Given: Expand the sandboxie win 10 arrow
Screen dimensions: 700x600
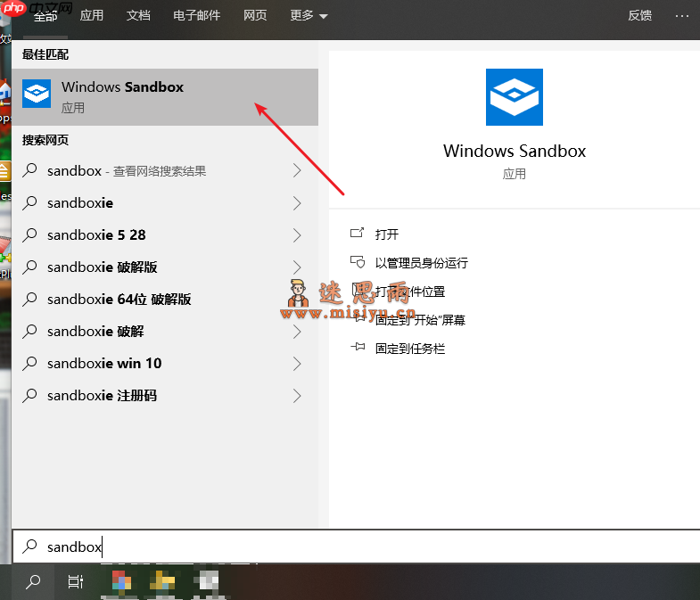Looking at the screenshot, I should coord(297,364).
